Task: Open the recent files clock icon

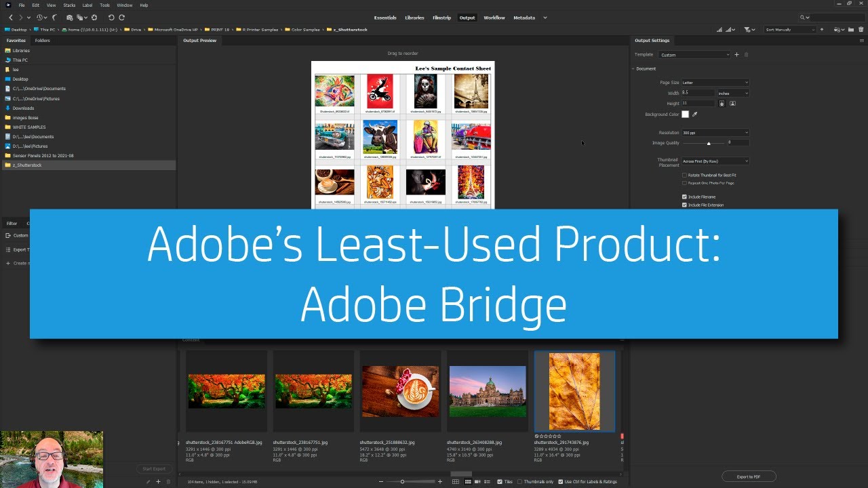Action: (x=39, y=18)
